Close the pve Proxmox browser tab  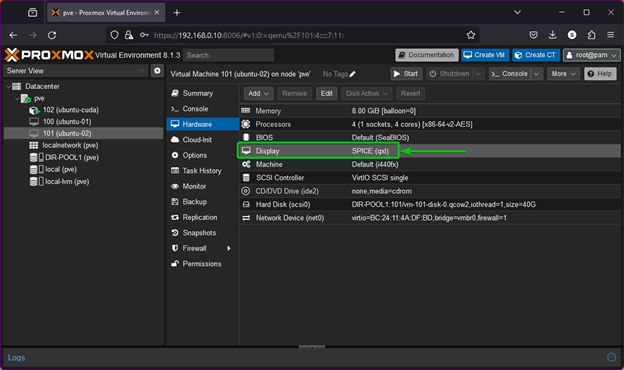[157, 13]
